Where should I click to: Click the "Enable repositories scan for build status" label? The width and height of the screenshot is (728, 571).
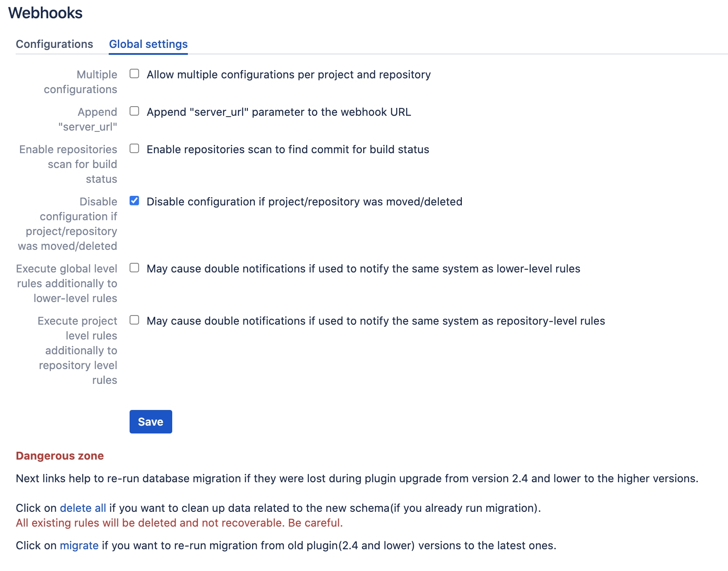click(68, 164)
